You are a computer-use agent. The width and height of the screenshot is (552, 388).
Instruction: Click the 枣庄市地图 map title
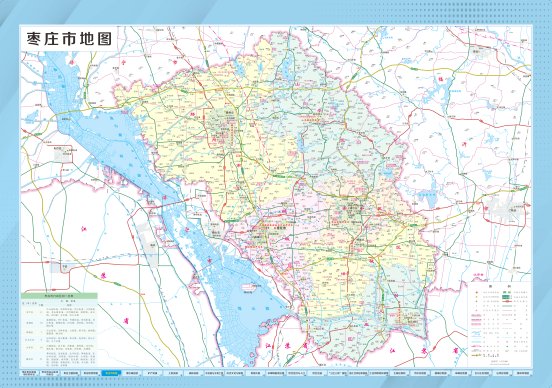pyautogui.click(x=69, y=38)
